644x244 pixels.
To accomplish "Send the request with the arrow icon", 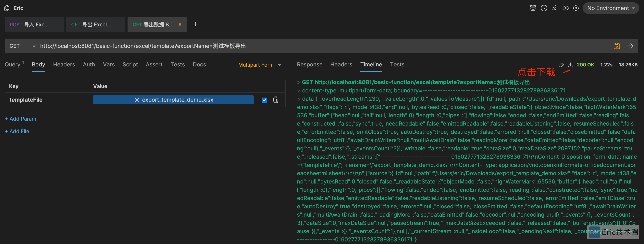I will click(x=630, y=46).
